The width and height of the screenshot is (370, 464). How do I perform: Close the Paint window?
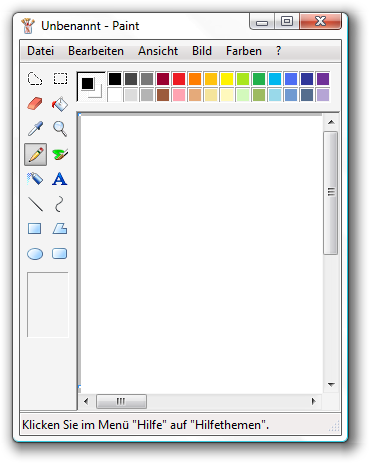[320, 22]
